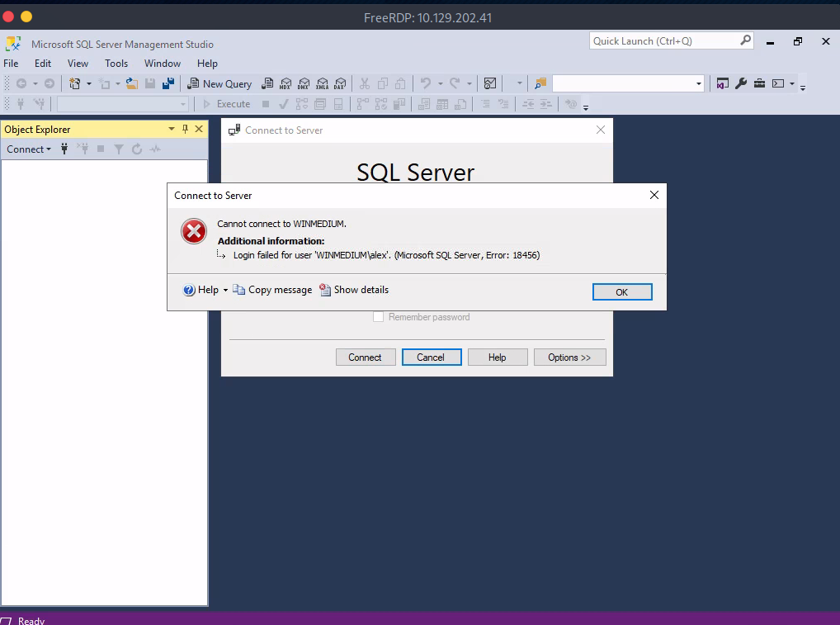840x625 pixels.
Task: Click the Database Engine Query icon
Action: click(267, 83)
